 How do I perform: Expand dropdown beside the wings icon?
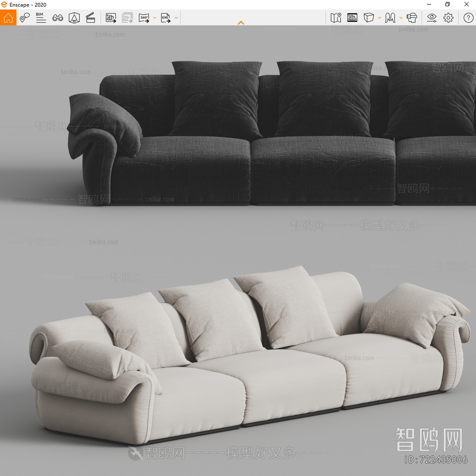point(401,18)
